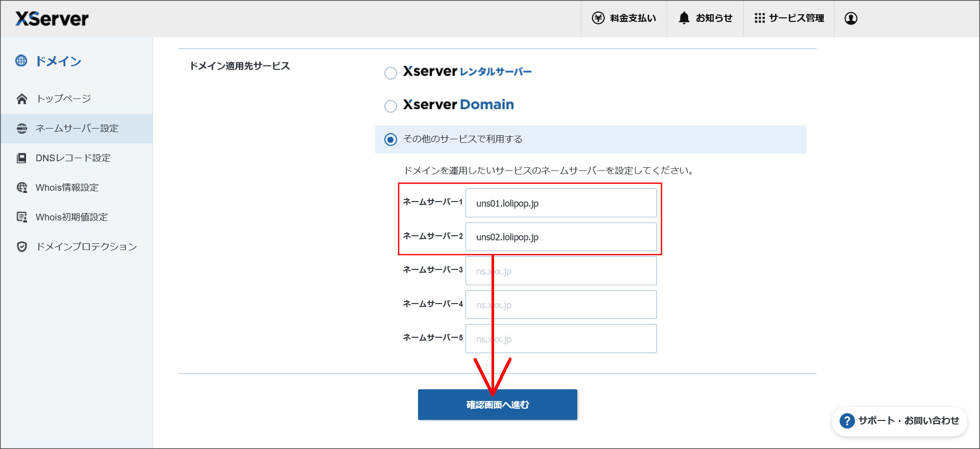Click the home icon for トップページ
The height and width of the screenshot is (449, 980).
coord(22,98)
